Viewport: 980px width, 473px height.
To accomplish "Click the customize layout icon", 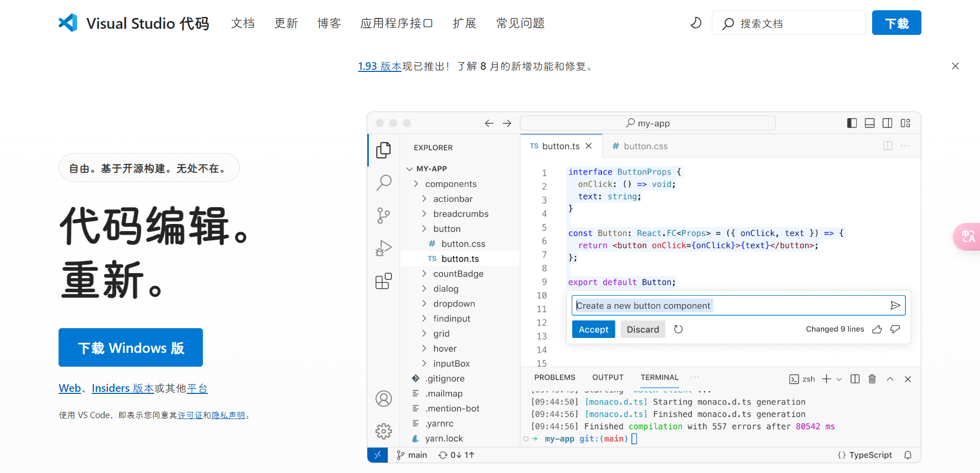I will point(906,123).
